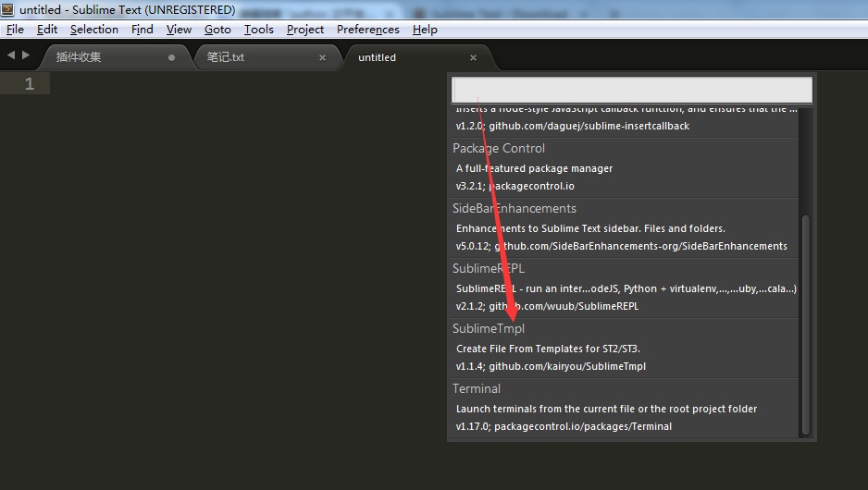
Task: Select the SublimeTmpl package entry
Action: click(625, 348)
